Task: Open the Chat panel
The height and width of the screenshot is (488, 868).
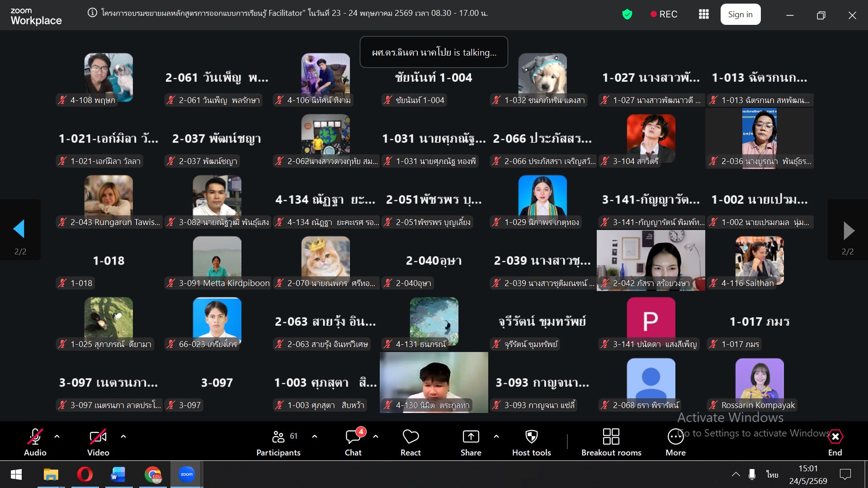Action: 353,442
